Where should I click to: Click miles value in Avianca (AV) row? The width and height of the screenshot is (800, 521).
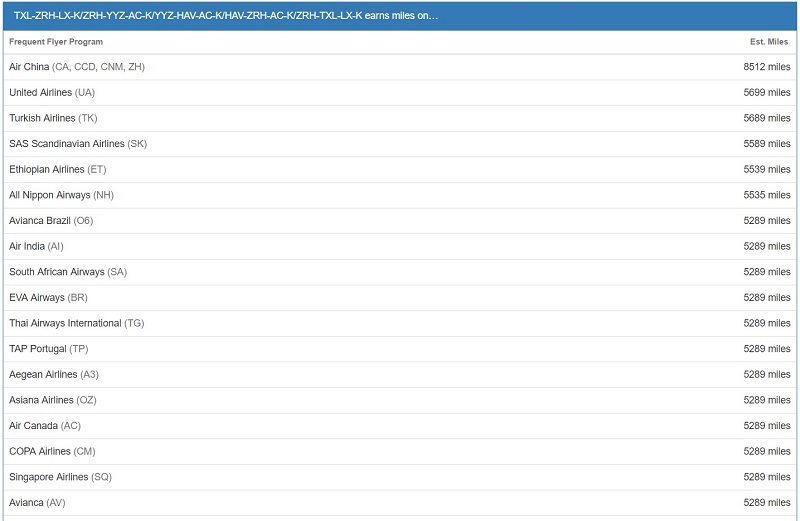[x=767, y=503]
